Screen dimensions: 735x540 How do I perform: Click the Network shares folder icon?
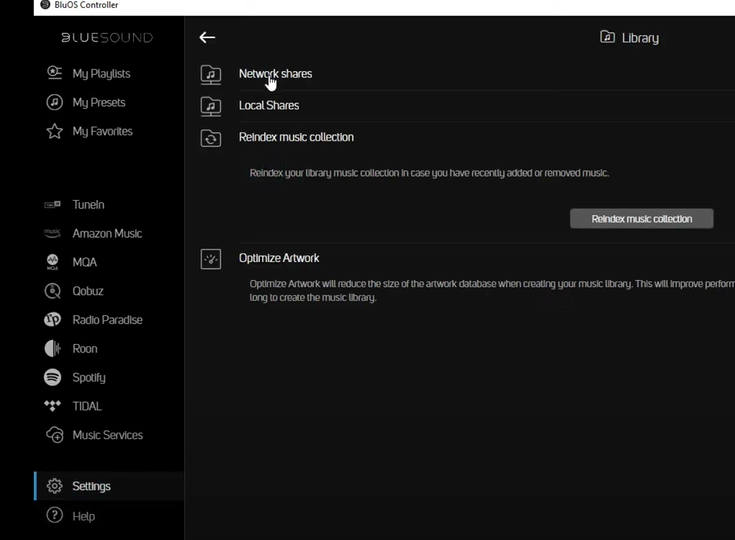pos(211,75)
